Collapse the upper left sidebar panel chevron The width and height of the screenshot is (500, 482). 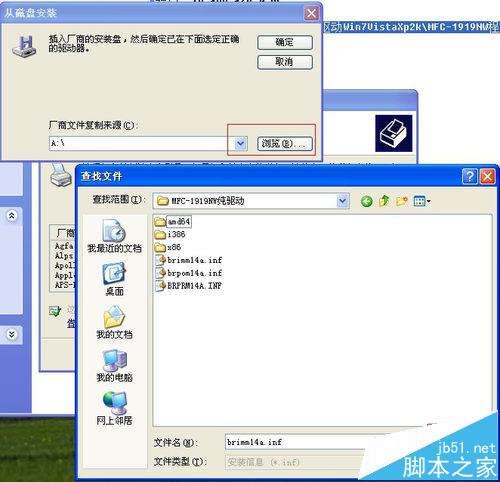[x=12, y=216]
